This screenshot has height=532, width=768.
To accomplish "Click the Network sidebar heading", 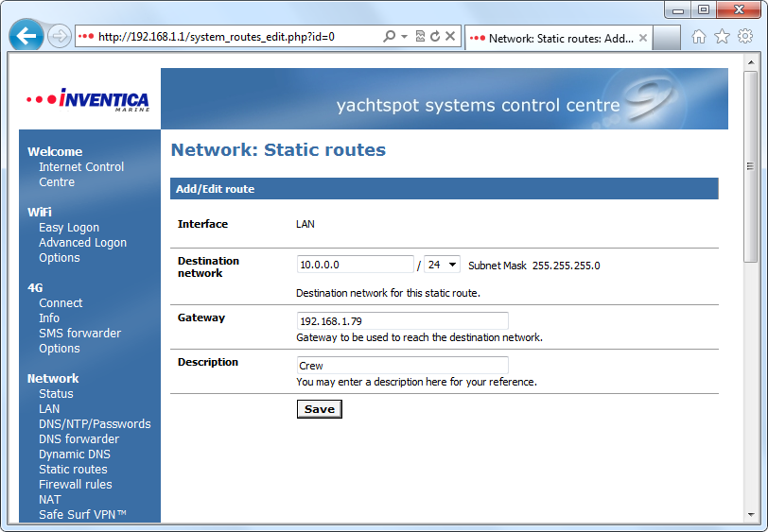I will point(53,378).
